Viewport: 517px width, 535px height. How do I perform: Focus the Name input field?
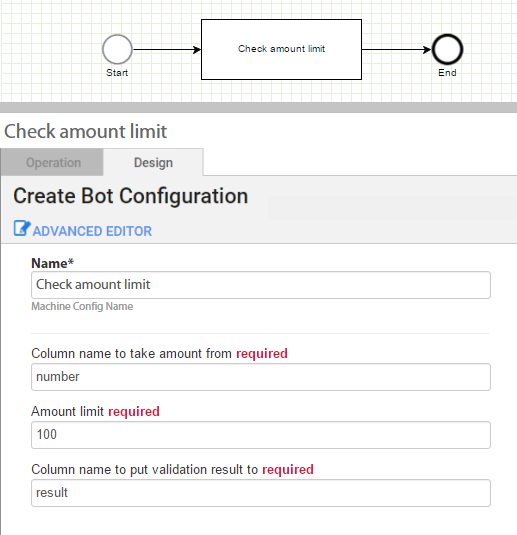(261, 285)
